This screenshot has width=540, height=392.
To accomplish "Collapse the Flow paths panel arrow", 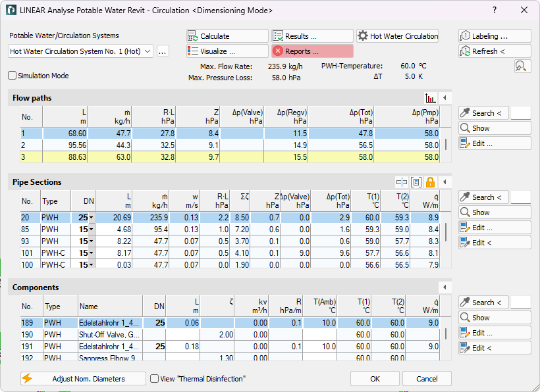I will pos(445,98).
